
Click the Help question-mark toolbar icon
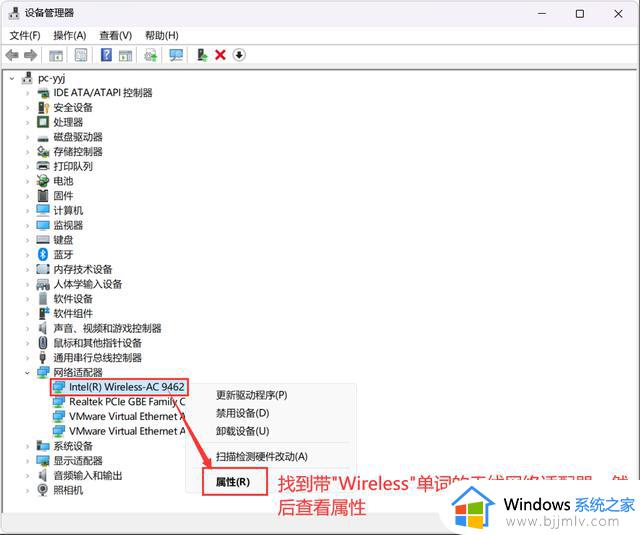point(106,55)
